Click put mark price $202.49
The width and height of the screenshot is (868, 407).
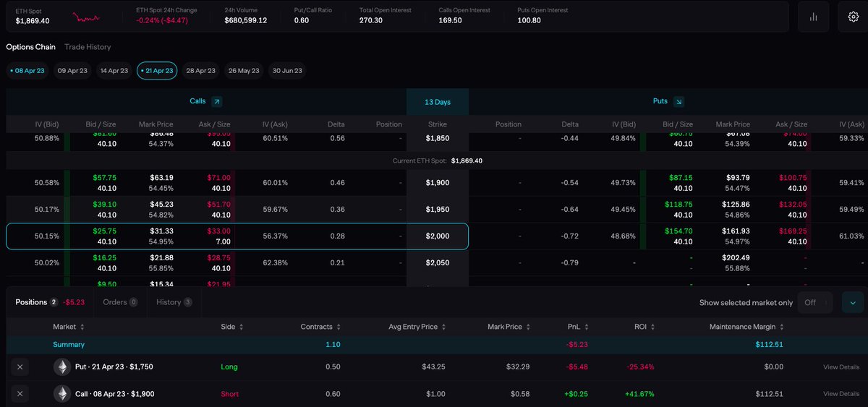click(736, 257)
